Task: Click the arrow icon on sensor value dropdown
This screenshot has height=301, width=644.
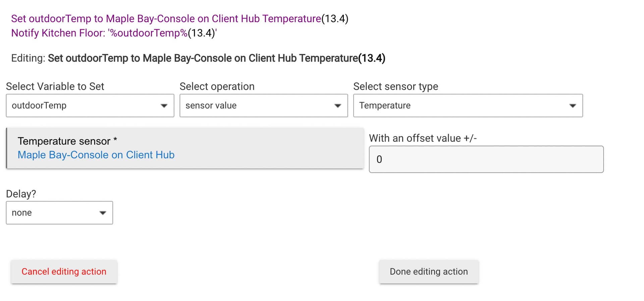Action: [x=338, y=106]
